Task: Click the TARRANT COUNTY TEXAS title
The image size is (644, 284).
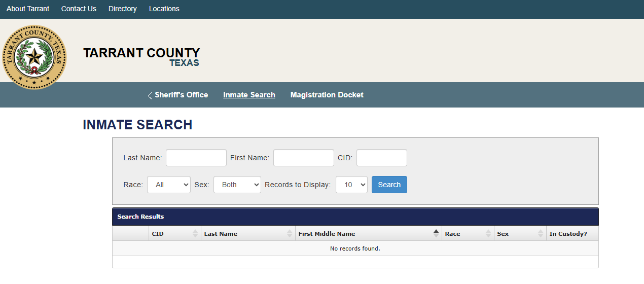Action: point(142,57)
